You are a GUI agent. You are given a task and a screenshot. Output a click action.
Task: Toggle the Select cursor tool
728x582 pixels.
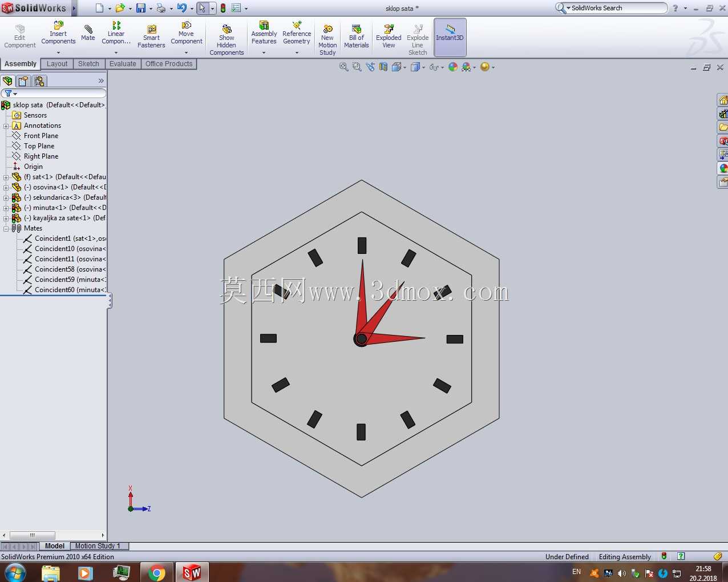(202, 8)
